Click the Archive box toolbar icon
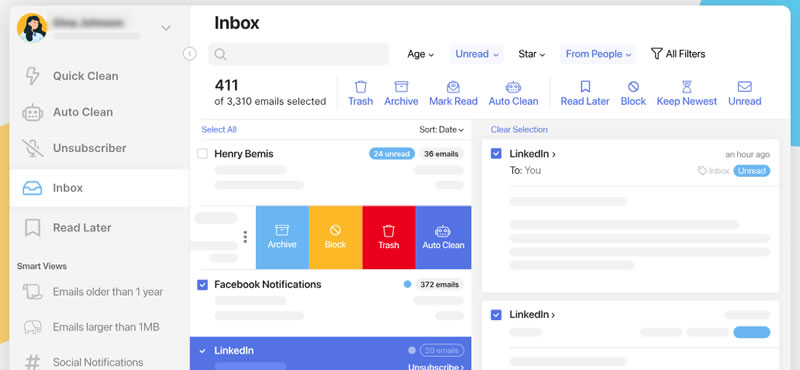Image resolution: width=800 pixels, height=370 pixels. coord(402,86)
